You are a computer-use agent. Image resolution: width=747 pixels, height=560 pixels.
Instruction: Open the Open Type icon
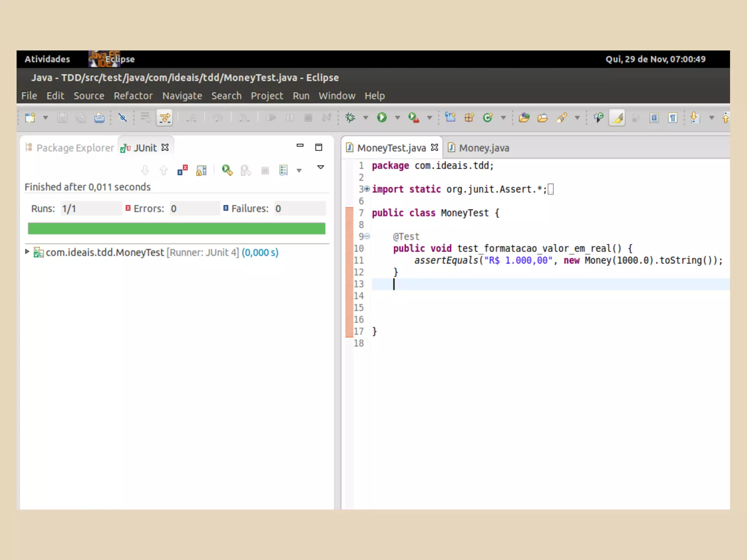point(524,117)
